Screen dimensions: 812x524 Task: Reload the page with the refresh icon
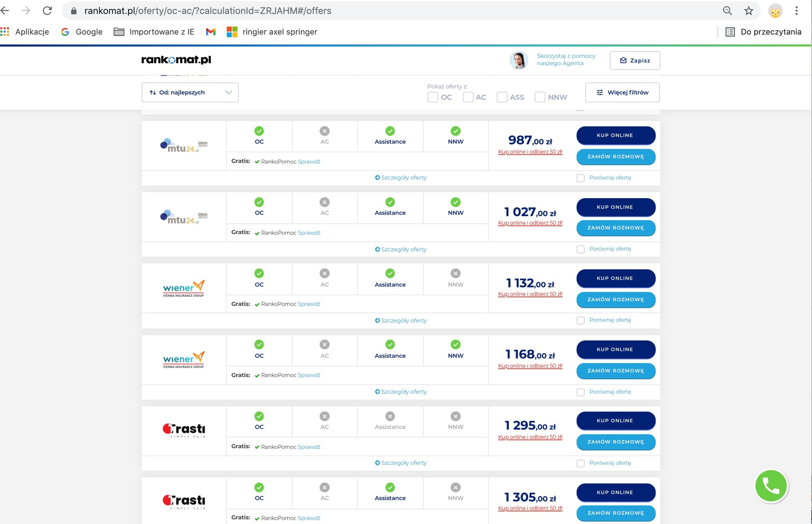pos(47,11)
